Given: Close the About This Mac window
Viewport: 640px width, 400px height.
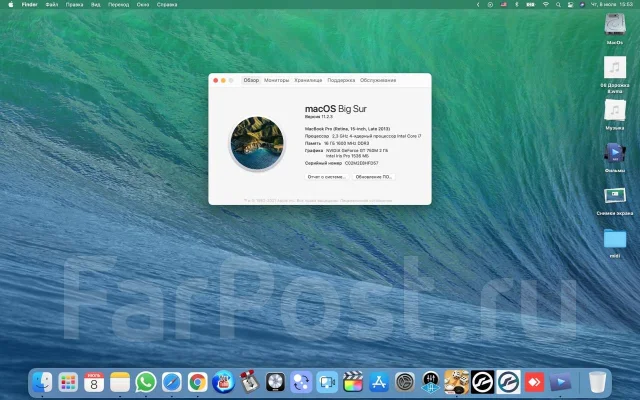Looking at the screenshot, I should tap(216, 80).
